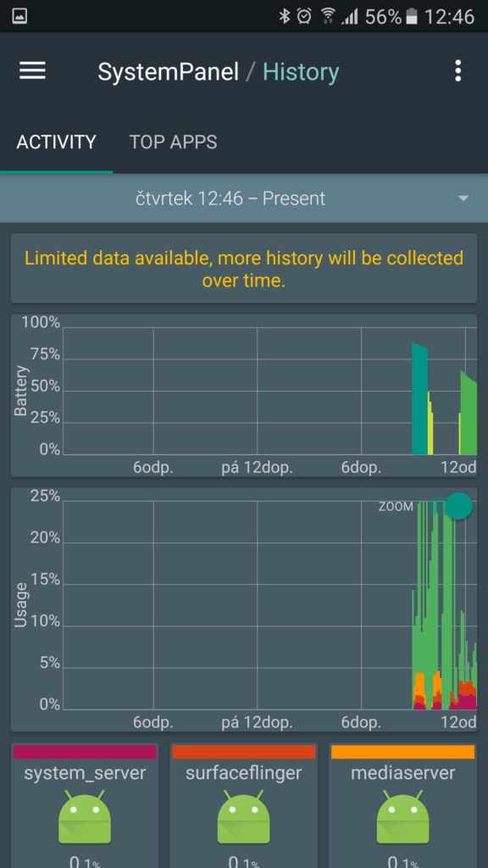Open the hamburger navigation menu

coord(33,71)
